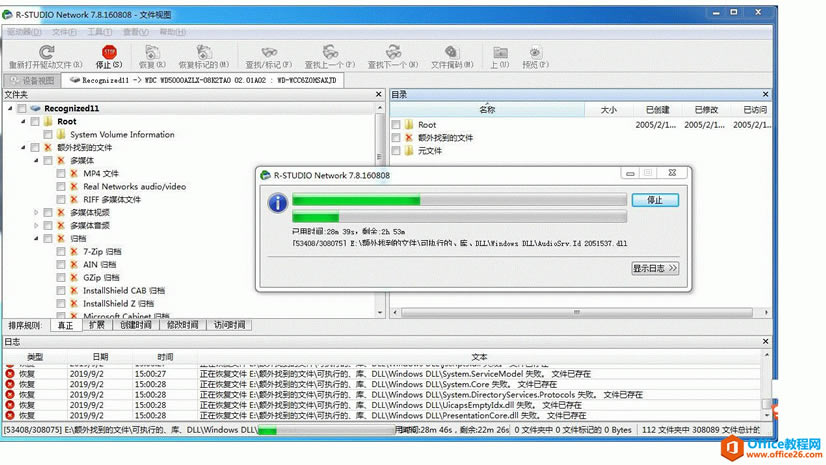Close the 文件夹 panel with its X
826x465 pixels.
tap(379, 94)
